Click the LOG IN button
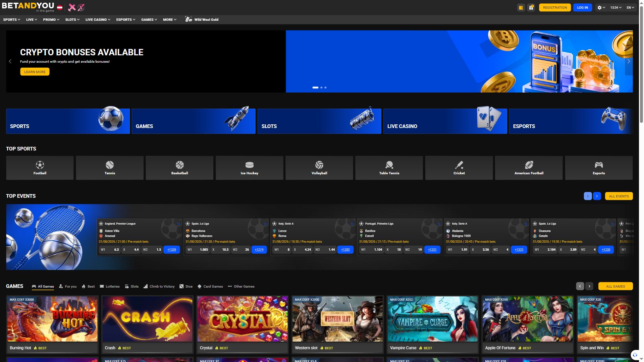 point(583,7)
